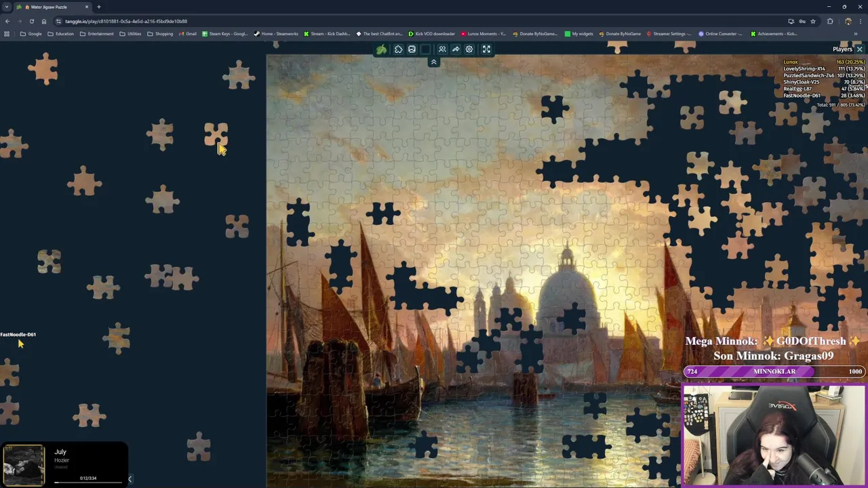Screen dimensions: 868x488
Task: View site information icon in address bar
Action: coord(59,21)
